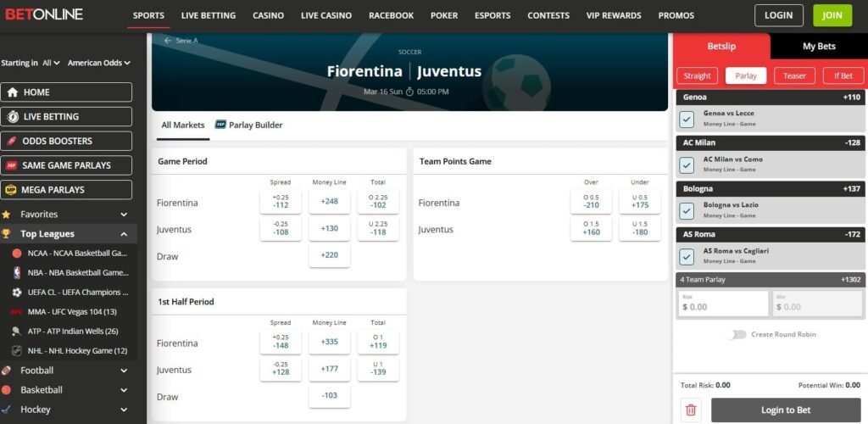Uncheck the Bologna vs Lazio selection

point(687,211)
